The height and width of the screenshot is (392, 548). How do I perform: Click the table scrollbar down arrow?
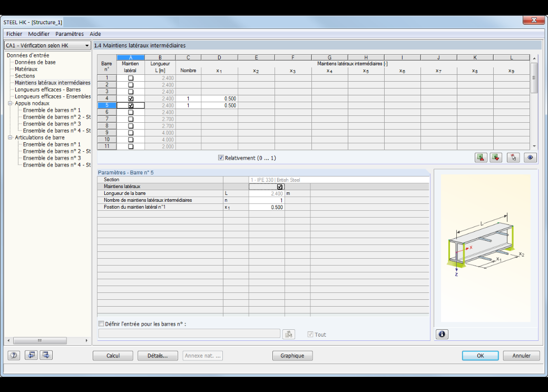point(534,146)
